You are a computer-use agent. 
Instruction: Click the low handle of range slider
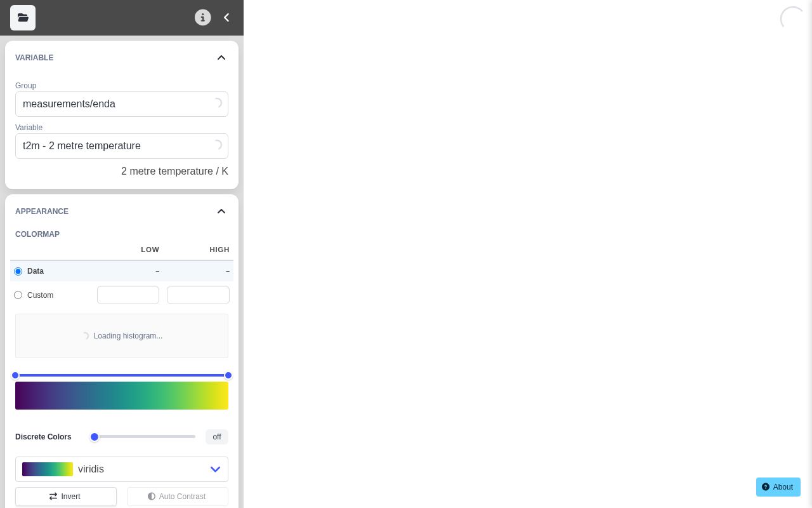15,375
